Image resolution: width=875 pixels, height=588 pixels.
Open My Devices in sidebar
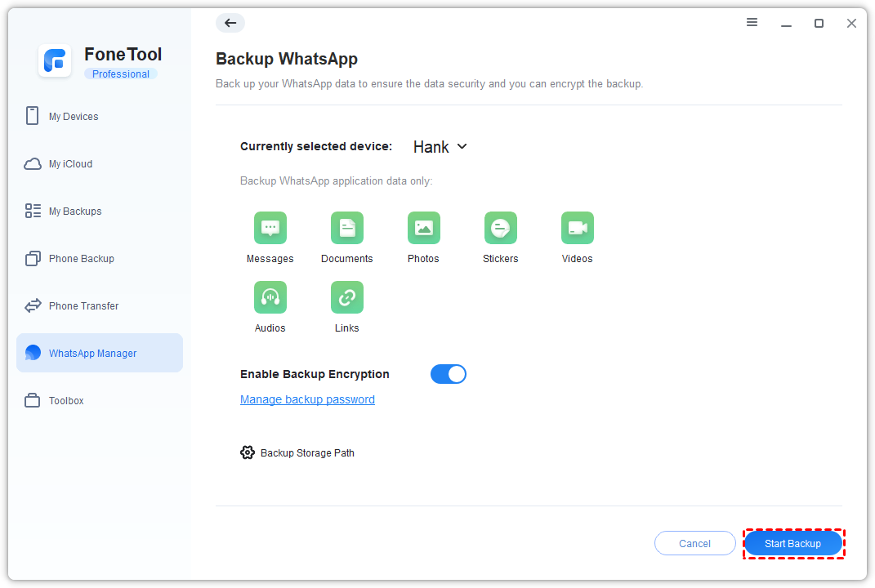(74, 117)
